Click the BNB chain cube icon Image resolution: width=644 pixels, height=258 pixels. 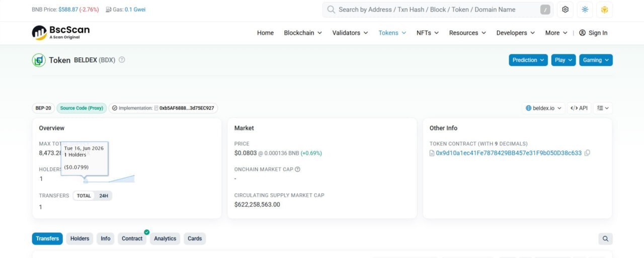click(x=604, y=10)
